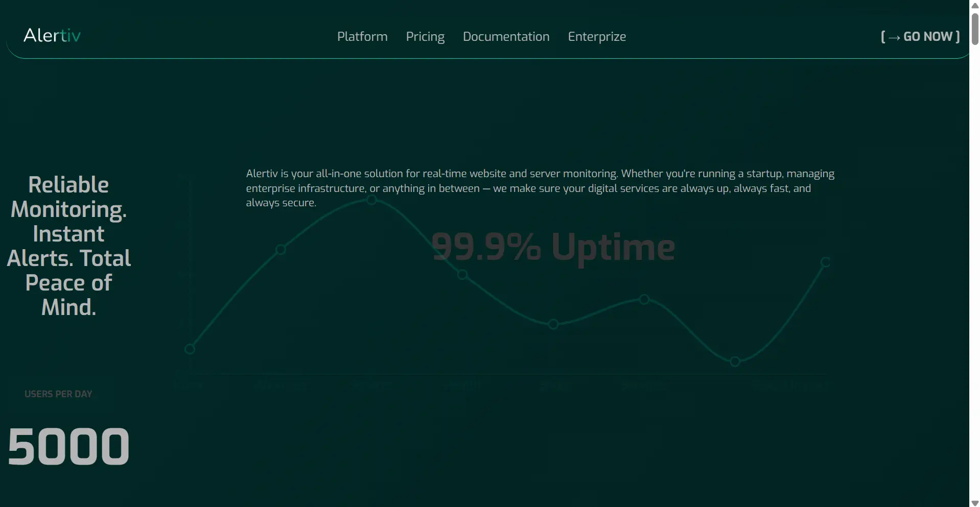Open the Documentation navigation item
Viewport: 980px width, 507px height.
[x=506, y=36]
